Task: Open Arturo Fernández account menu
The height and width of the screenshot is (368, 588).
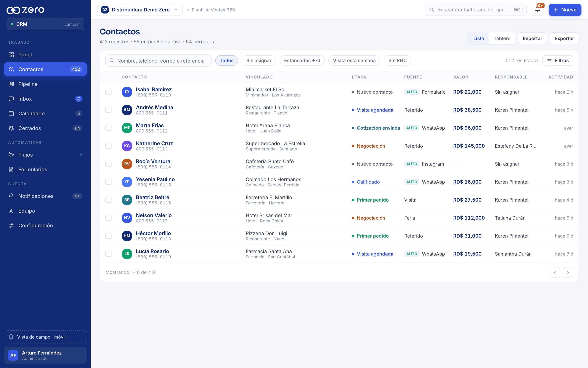Action: coord(45,355)
